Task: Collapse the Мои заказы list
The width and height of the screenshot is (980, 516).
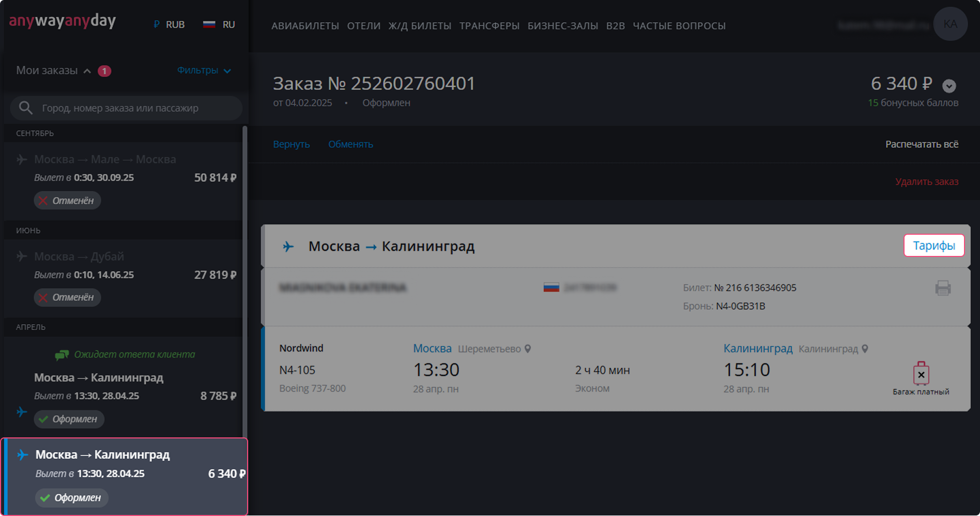Action: pos(87,71)
